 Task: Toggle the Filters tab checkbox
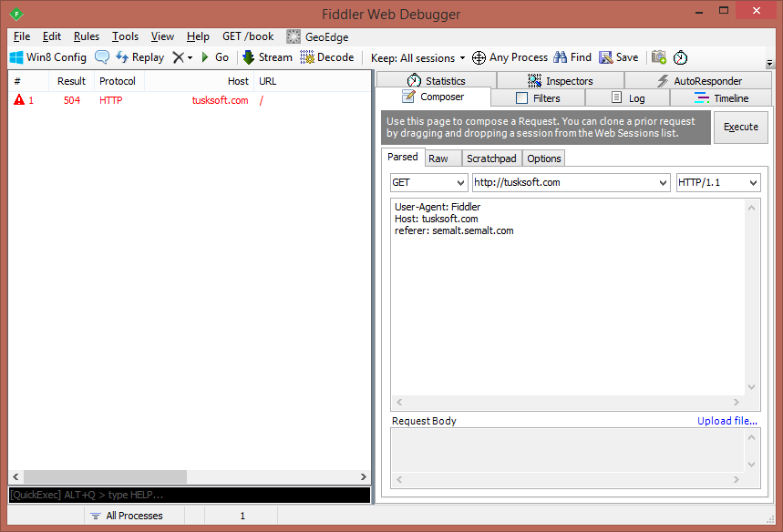[x=521, y=98]
